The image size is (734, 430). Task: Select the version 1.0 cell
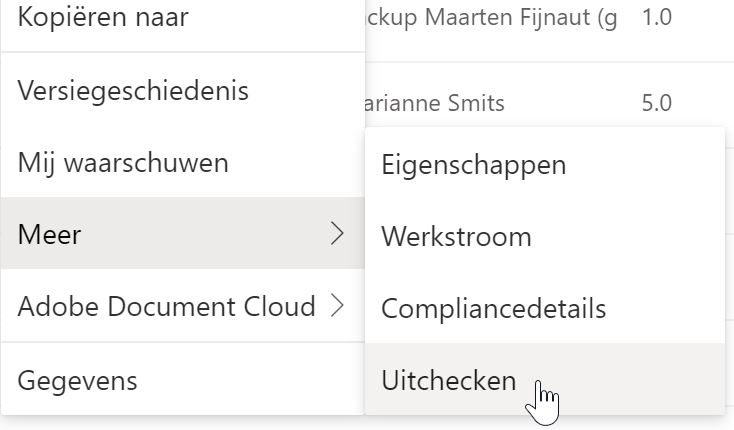pos(657,17)
